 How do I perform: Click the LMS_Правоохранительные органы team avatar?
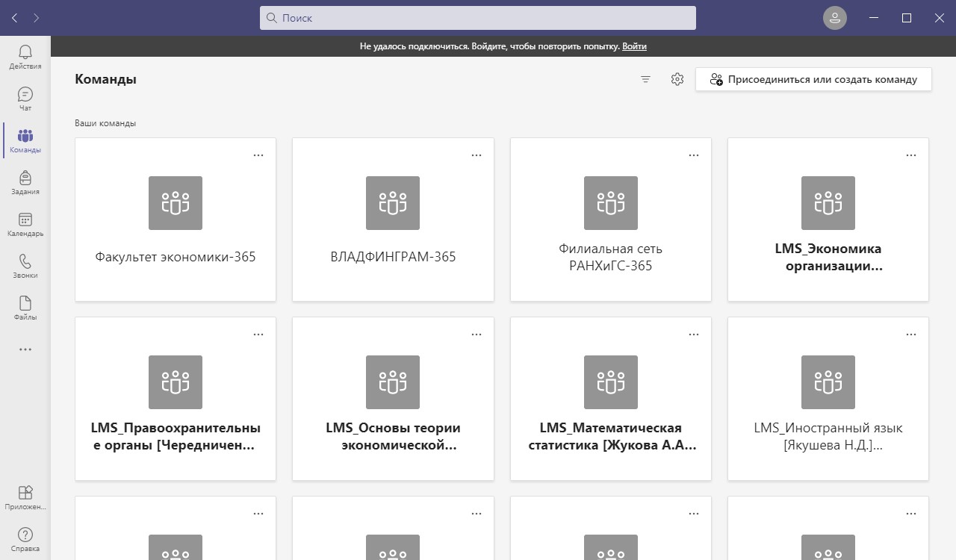pos(176,382)
